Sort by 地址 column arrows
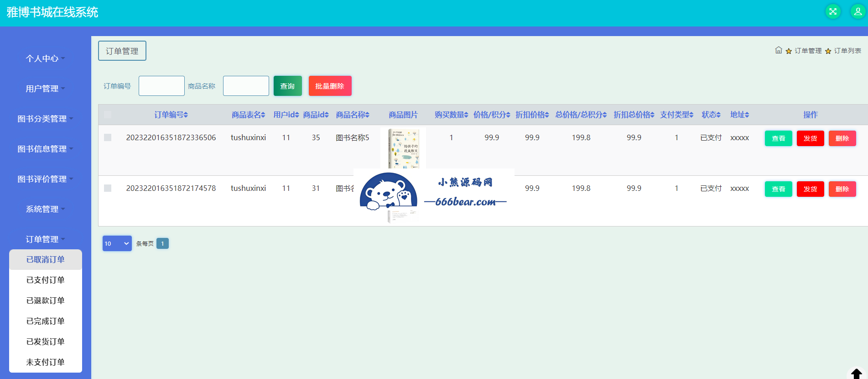This screenshot has height=379, width=868. click(747, 115)
